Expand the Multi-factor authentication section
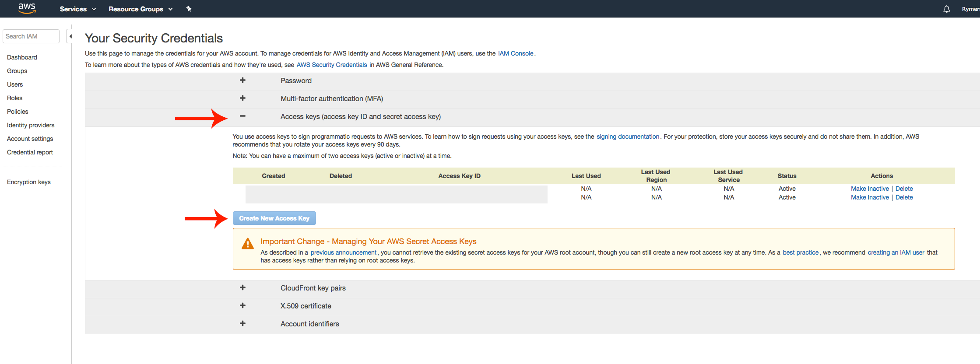Screen dimensions: 980x364 click(242, 98)
